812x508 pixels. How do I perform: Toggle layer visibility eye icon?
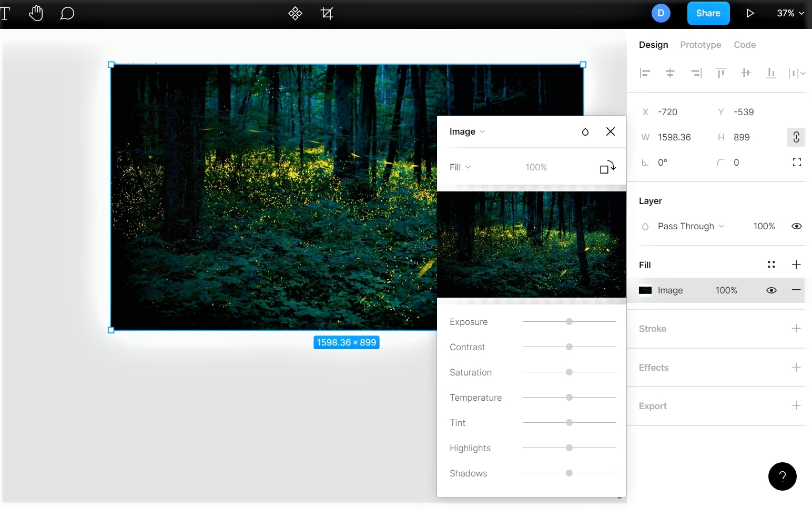pos(797,226)
